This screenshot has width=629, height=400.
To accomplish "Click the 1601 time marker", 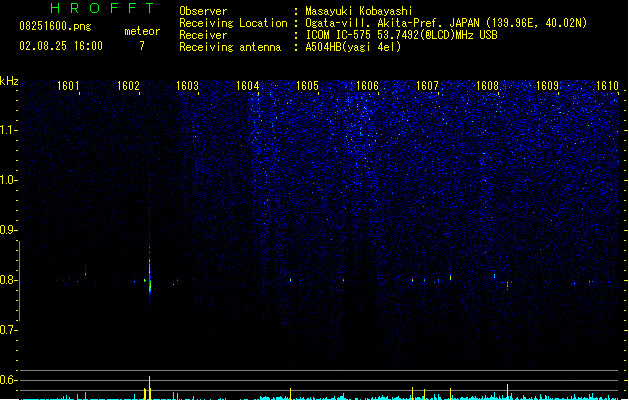I will coord(68,86).
